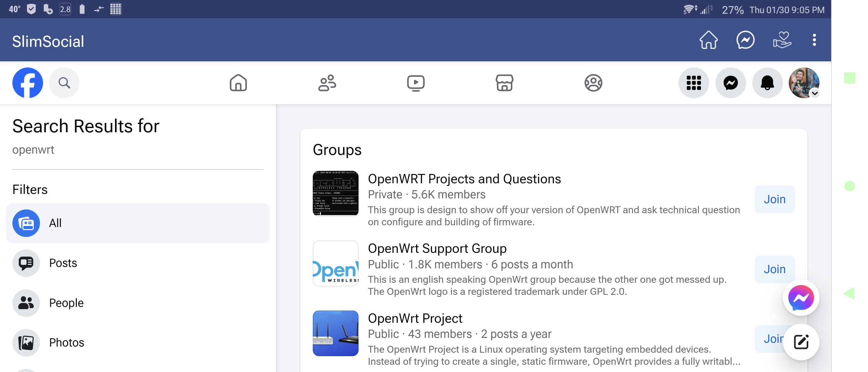Open SlimSocial Messenger shortcut in app bar
868x372 pixels.
[x=745, y=40]
